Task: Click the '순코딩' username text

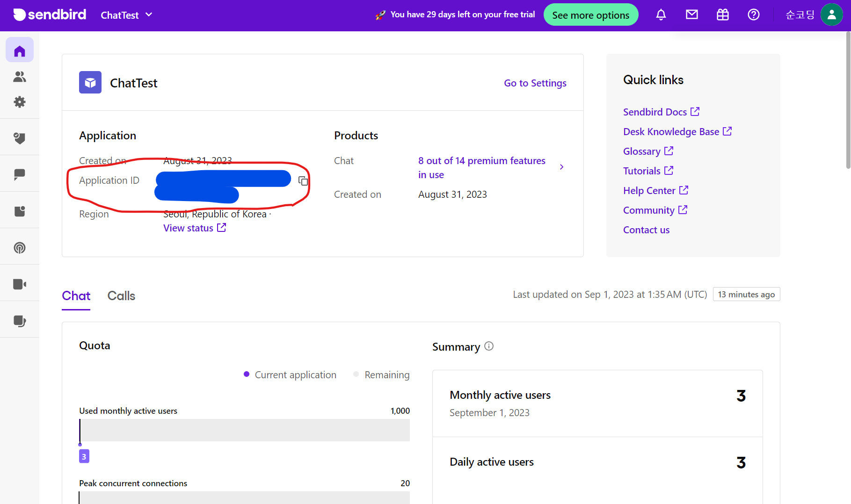Action: tap(800, 15)
